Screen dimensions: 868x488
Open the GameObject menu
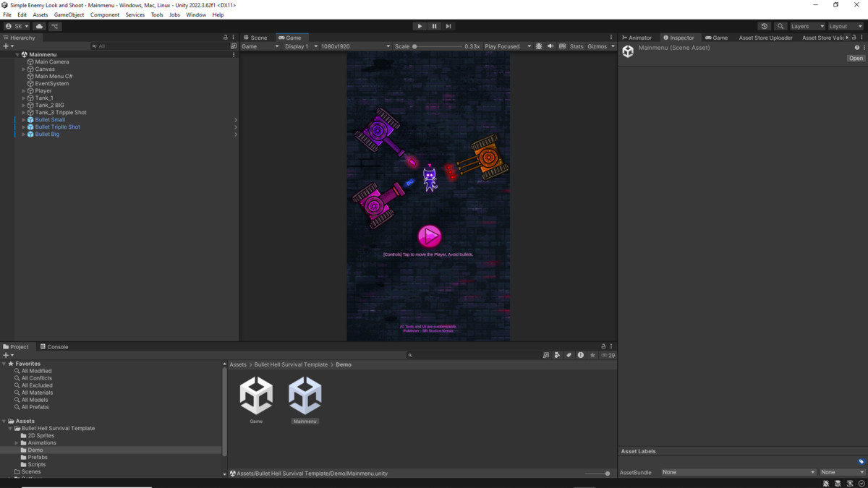point(69,14)
